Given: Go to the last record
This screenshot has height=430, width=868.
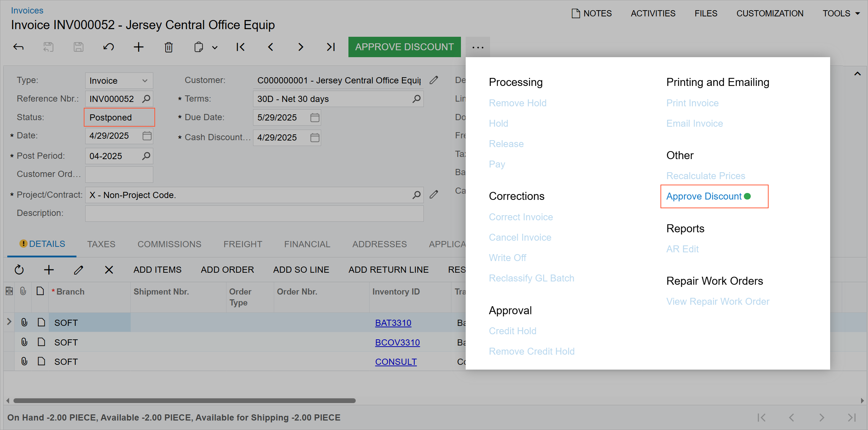Looking at the screenshot, I should (x=330, y=47).
